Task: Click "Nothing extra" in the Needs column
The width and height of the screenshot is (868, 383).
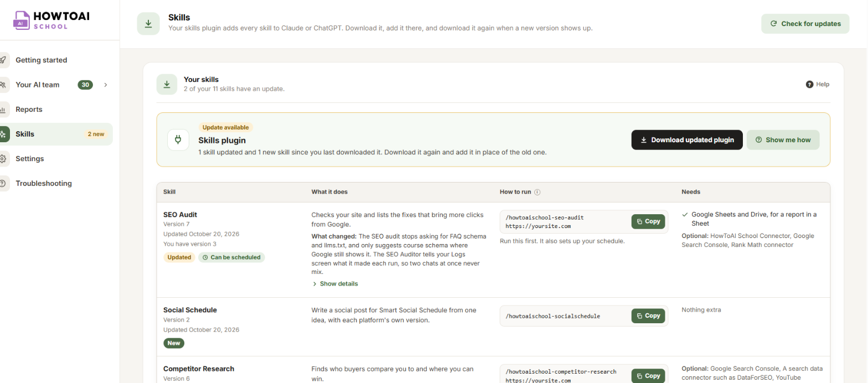Action: click(701, 310)
